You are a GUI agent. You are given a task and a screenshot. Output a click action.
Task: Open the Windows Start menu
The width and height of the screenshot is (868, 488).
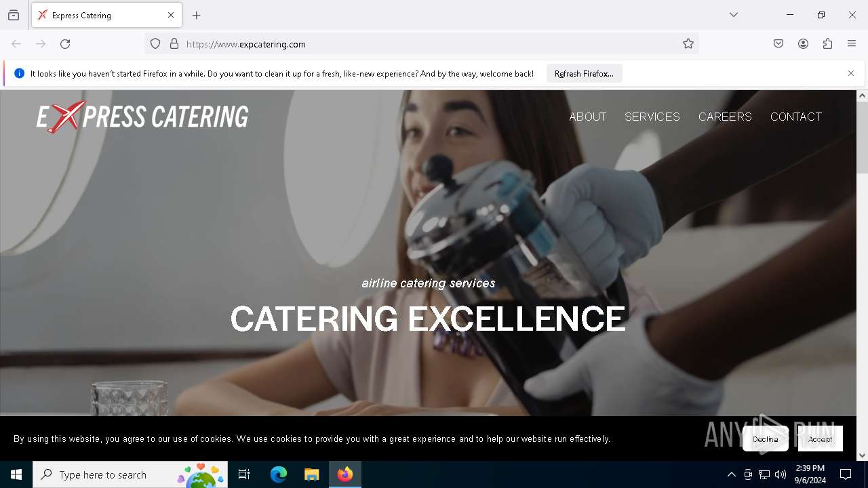pos(16,474)
